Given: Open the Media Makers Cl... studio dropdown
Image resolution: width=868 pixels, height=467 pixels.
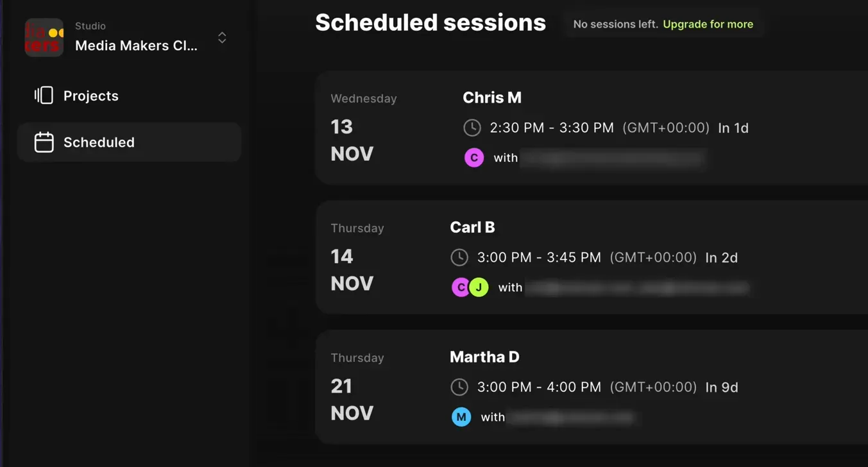Looking at the screenshot, I should pyautogui.click(x=136, y=45).
